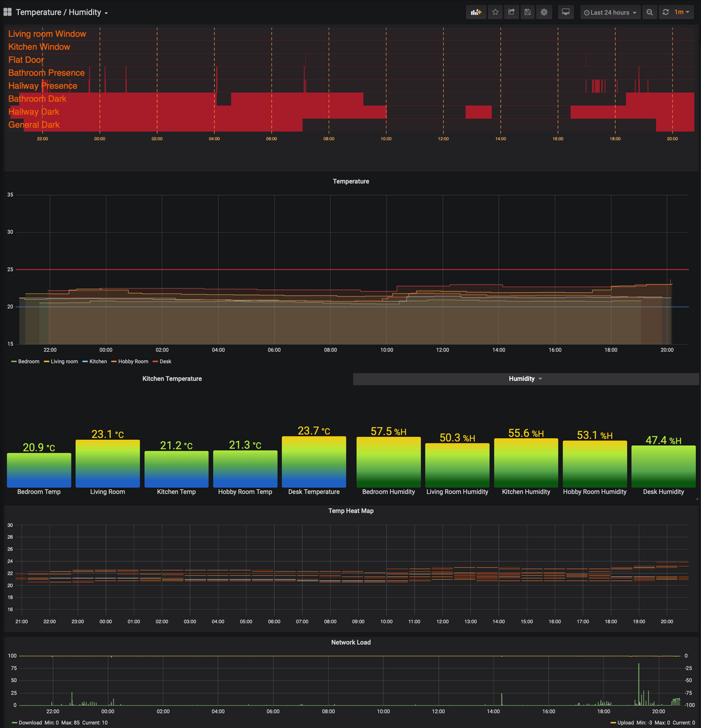
Task: Click the 50.3 %H value
Action: click(457, 438)
